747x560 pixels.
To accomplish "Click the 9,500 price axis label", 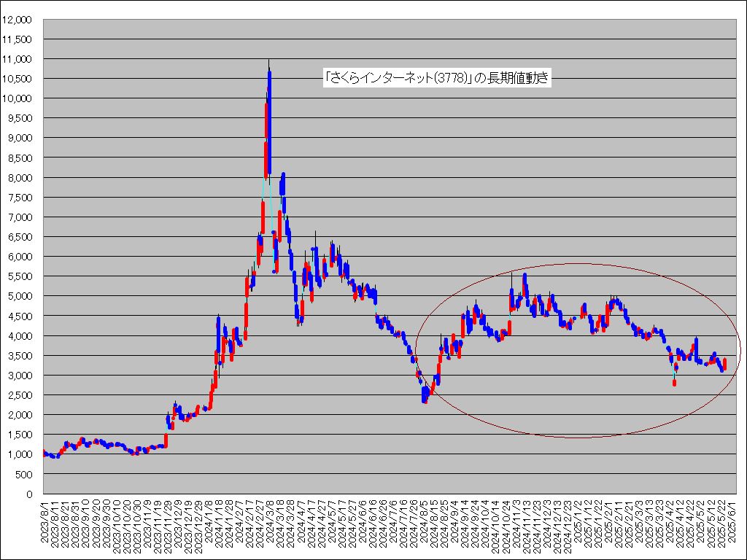I will (x=19, y=119).
